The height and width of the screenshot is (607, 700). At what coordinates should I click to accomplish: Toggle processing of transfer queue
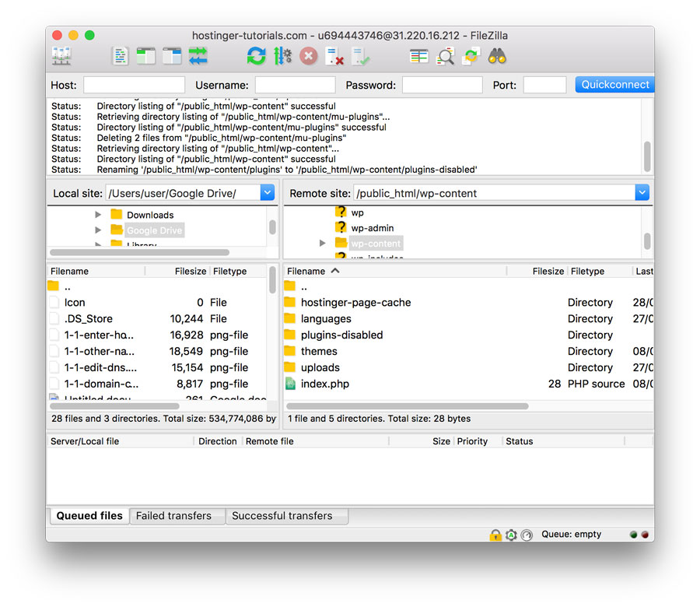tap(282, 56)
